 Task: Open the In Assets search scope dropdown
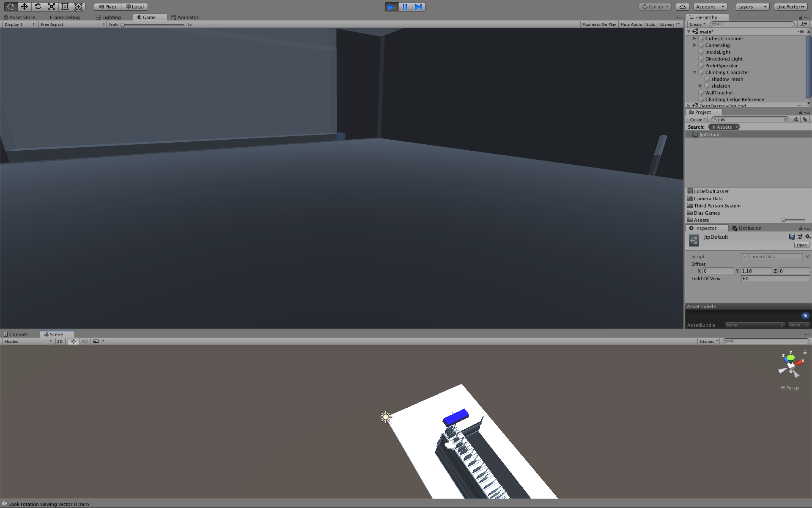724,127
